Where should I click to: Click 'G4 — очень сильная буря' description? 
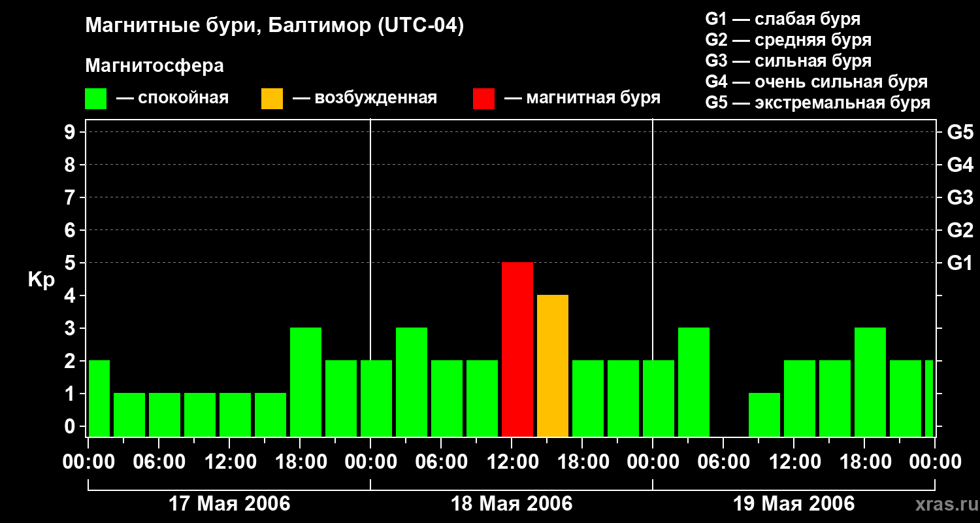click(816, 82)
